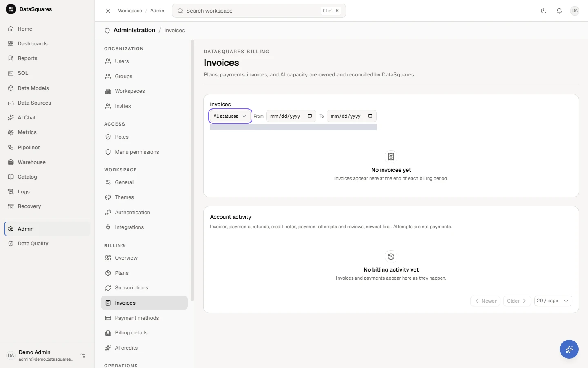The height and width of the screenshot is (368, 588).
Task: Navigate to Warehouse in the sidebar
Action: [x=47, y=162]
